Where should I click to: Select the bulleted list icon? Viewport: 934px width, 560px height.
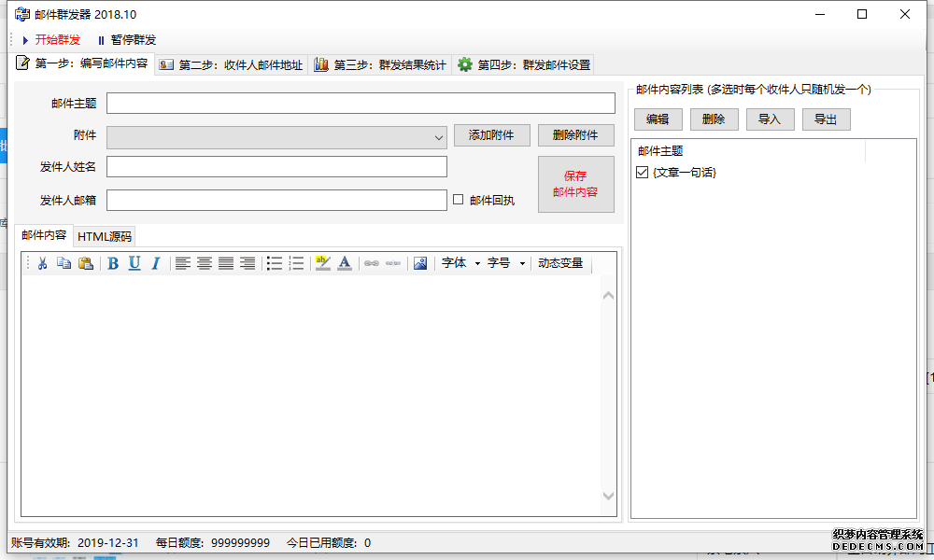[275, 263]
